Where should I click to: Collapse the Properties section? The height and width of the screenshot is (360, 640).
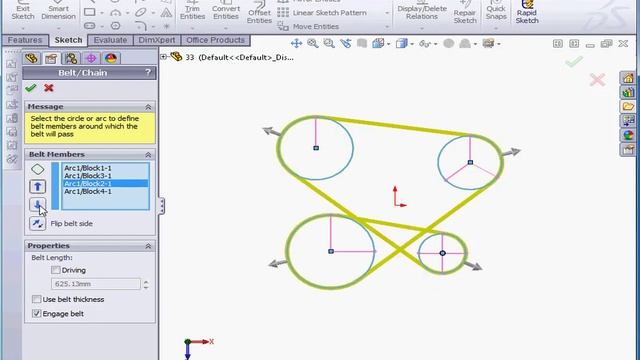148,246
